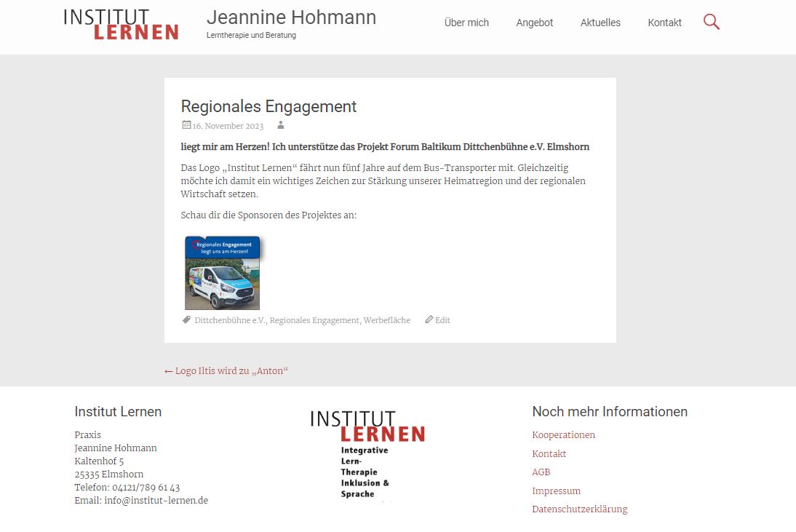Open the Datenschutzerklärung footer link

580,509
